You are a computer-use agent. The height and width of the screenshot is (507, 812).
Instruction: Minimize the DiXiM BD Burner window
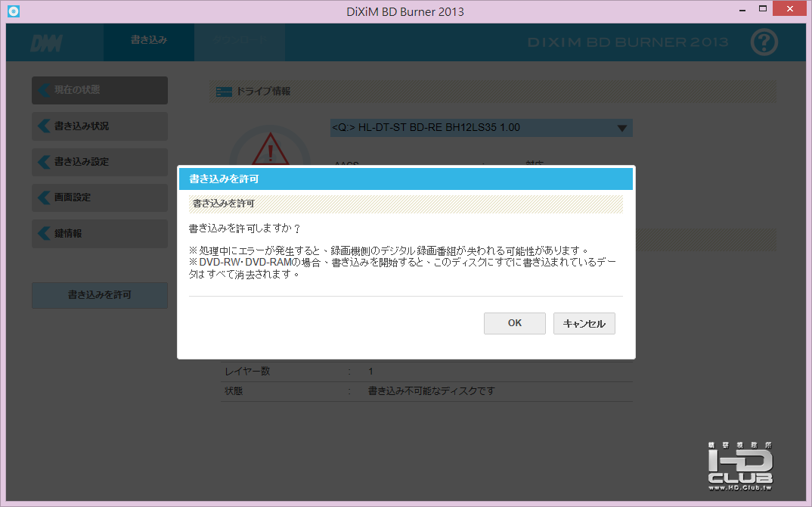(742, 9)
